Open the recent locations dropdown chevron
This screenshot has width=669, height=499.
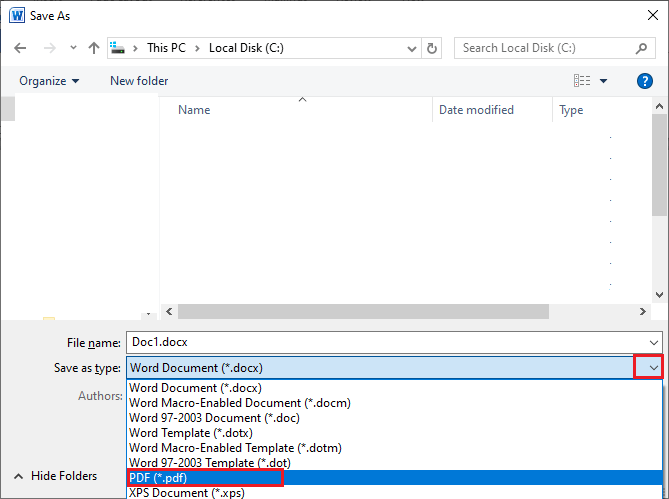tap(73, 48)
